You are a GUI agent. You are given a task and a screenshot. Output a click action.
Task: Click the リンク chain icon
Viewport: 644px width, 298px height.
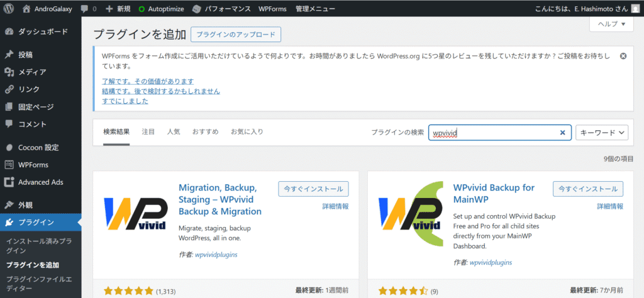pos(9,89)
